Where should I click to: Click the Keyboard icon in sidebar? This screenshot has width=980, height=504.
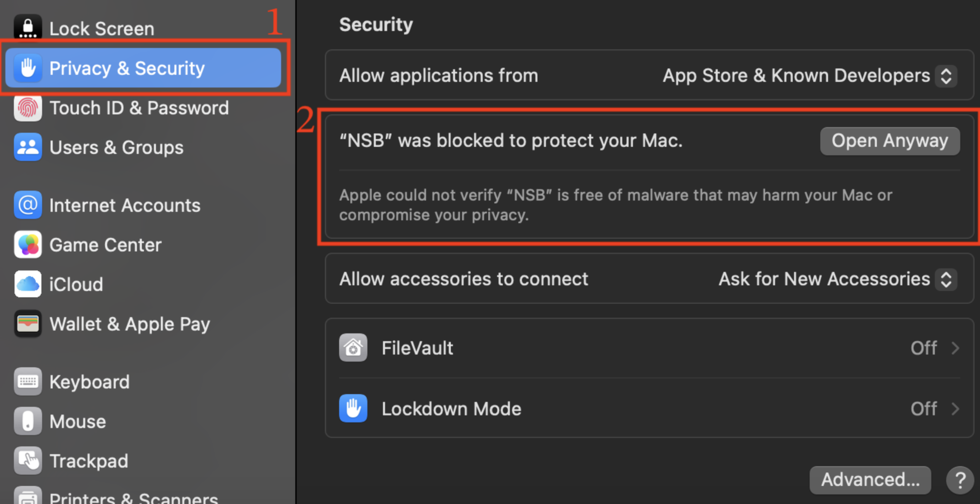(28, 382)
